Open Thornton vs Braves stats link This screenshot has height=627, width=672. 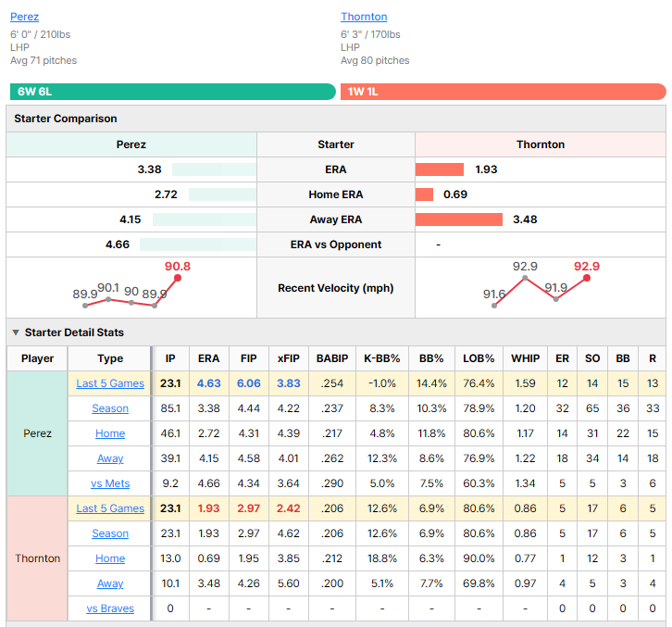(110, 608)
